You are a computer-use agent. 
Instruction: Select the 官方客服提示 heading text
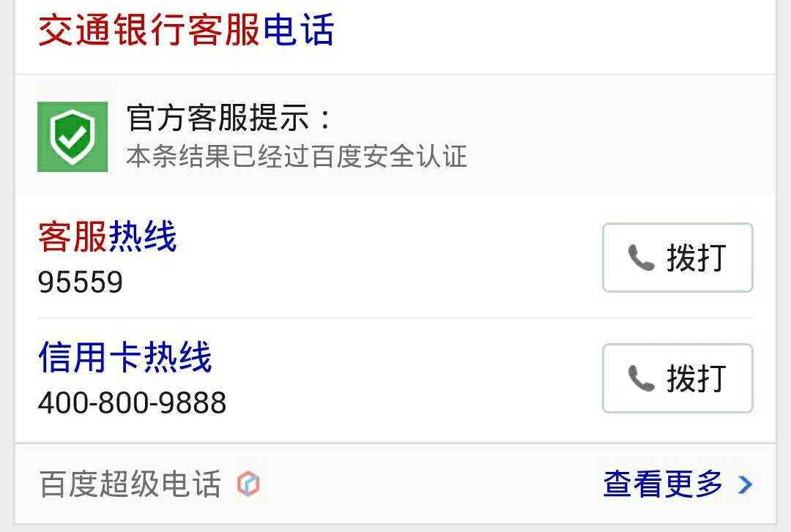point(229,118)
